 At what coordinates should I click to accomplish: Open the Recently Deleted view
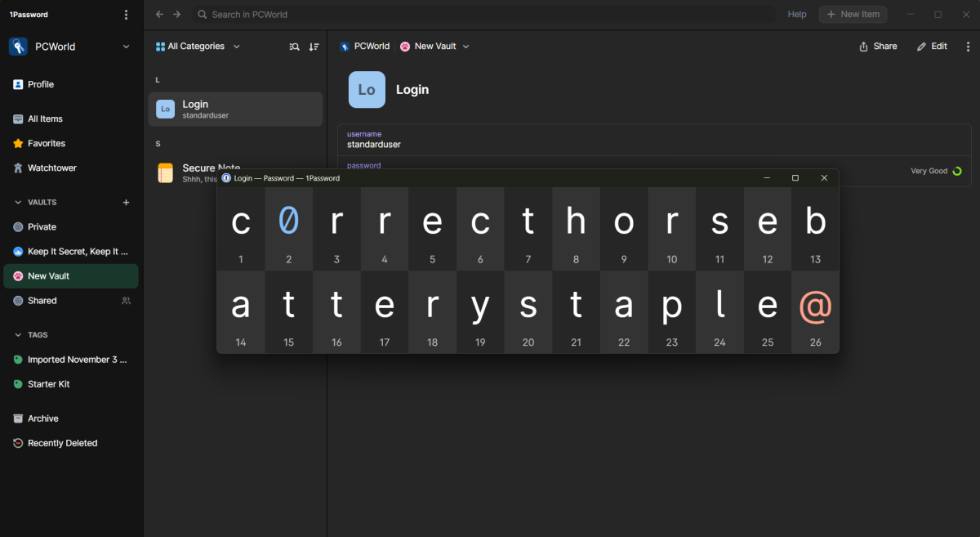[x=60, y=442]
